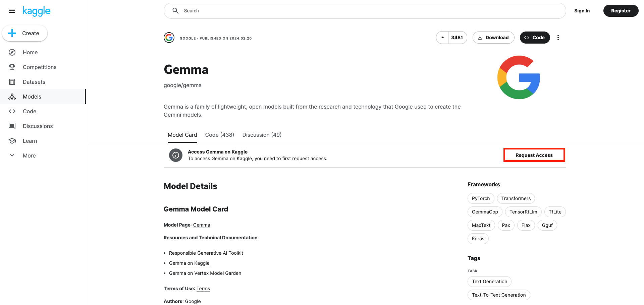The image size is (644, 305).
Task: Open Gemma on Vertex Model Garden link
Action: click(205, 273)
